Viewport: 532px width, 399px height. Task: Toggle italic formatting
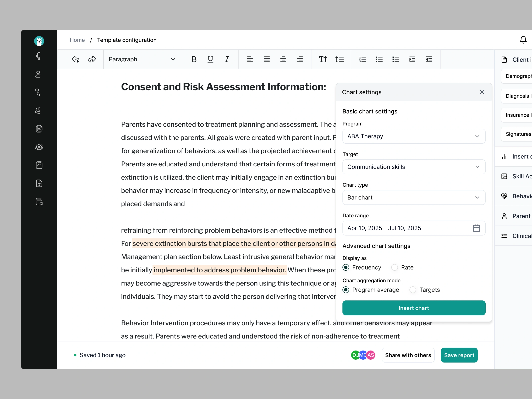pos(227,59)
